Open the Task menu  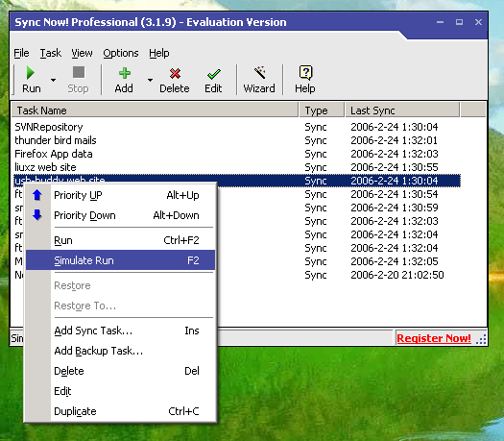(51, 53)
